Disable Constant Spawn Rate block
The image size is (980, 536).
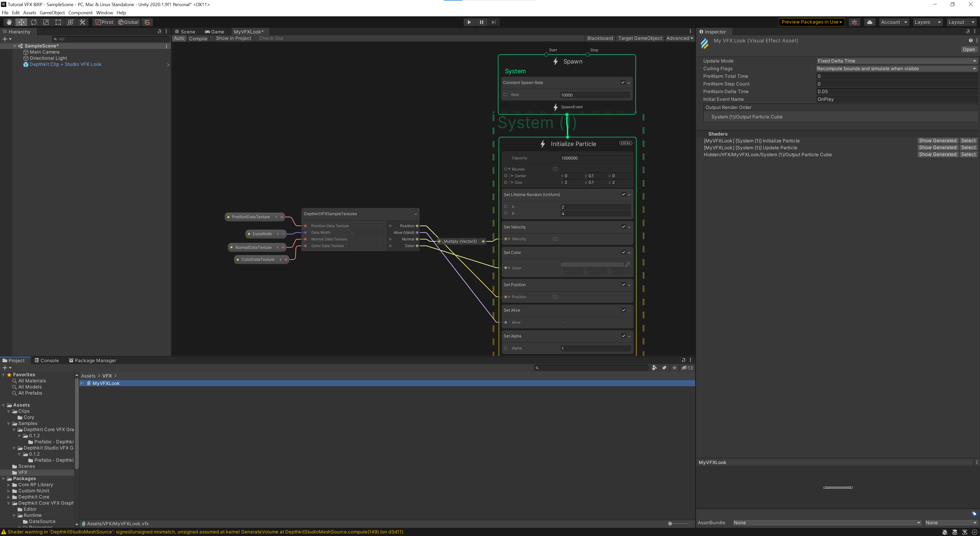623,82
